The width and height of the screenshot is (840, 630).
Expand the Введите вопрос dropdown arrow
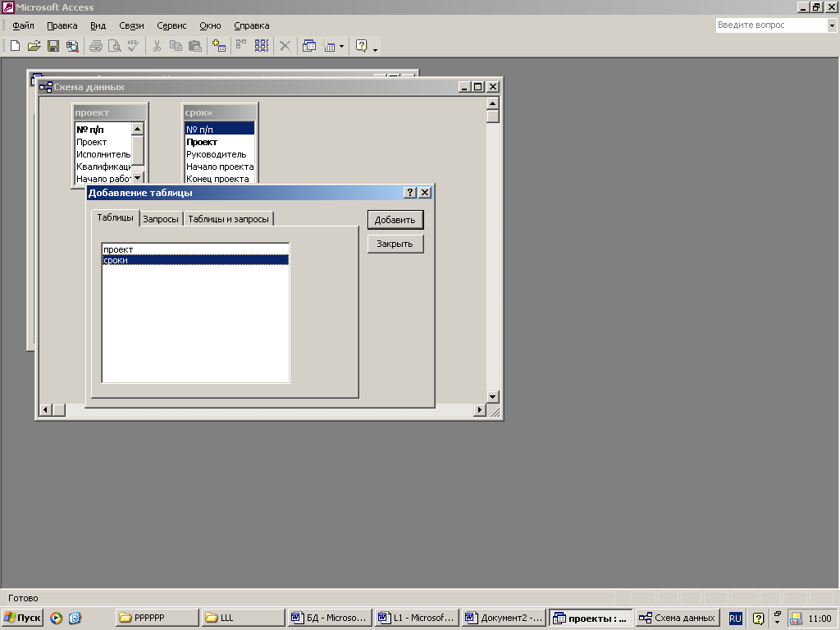click(832, 25)
